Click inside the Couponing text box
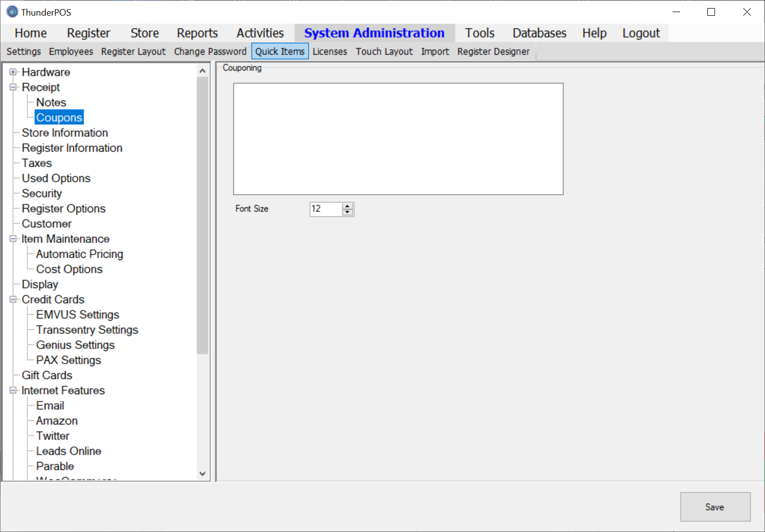 pos(398,139)
